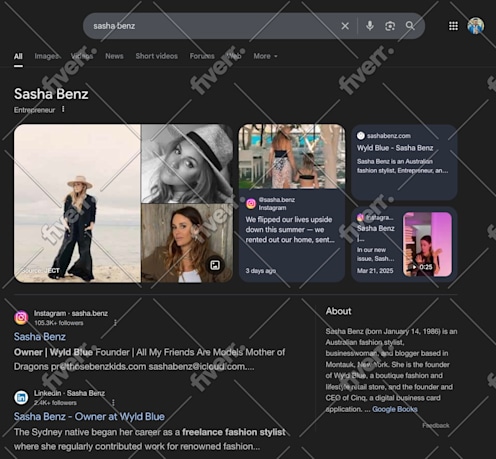
Task: Click Instagram icon beside sasha.benz result
Action: point(21,317)
